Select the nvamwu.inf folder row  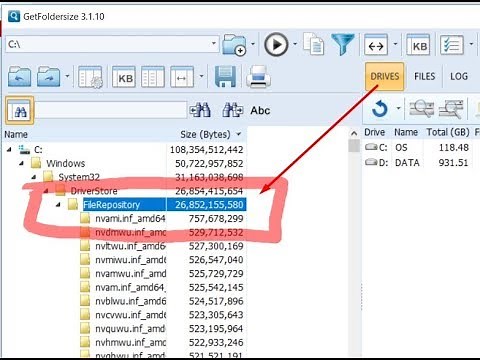[x=130, y=273]
